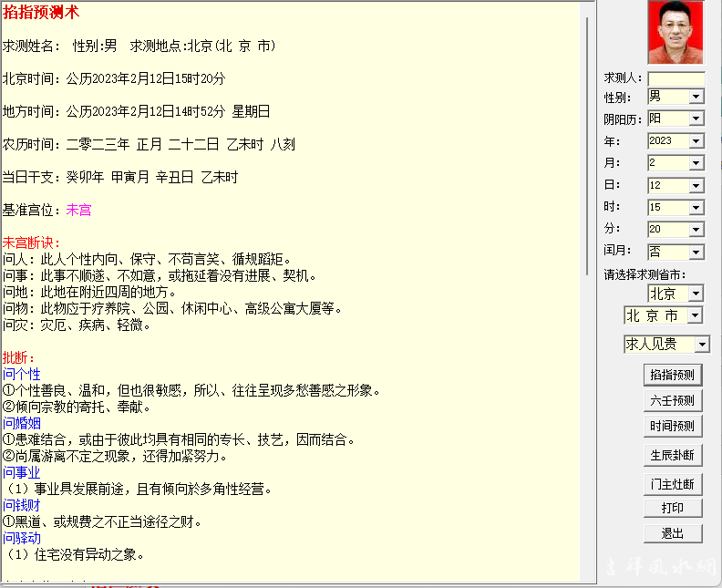Print the result with 打印
The width and height of the screenshot is (722, 588).
tap(672, 508)
